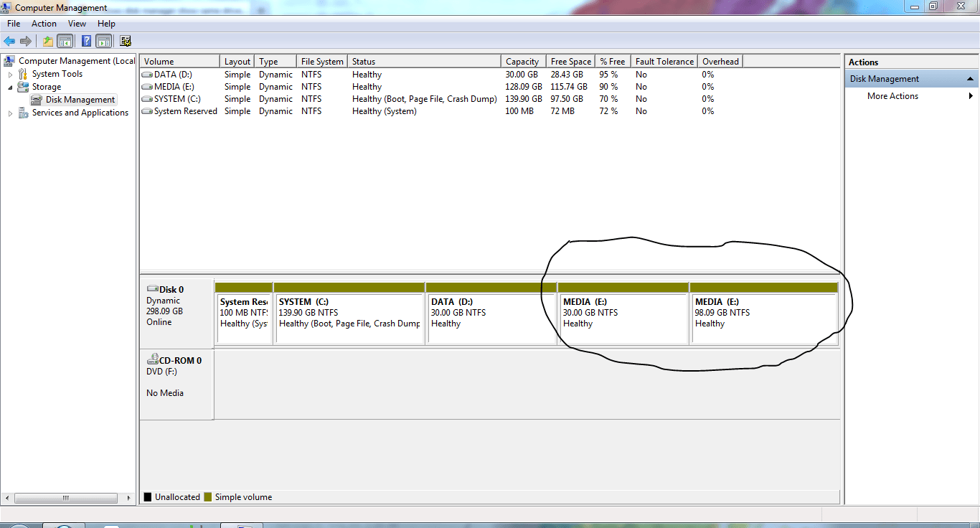This screenshot has width=980, height=528.
Task: Click More Actions in the Actions pane
Action: [x=892, y=95]
